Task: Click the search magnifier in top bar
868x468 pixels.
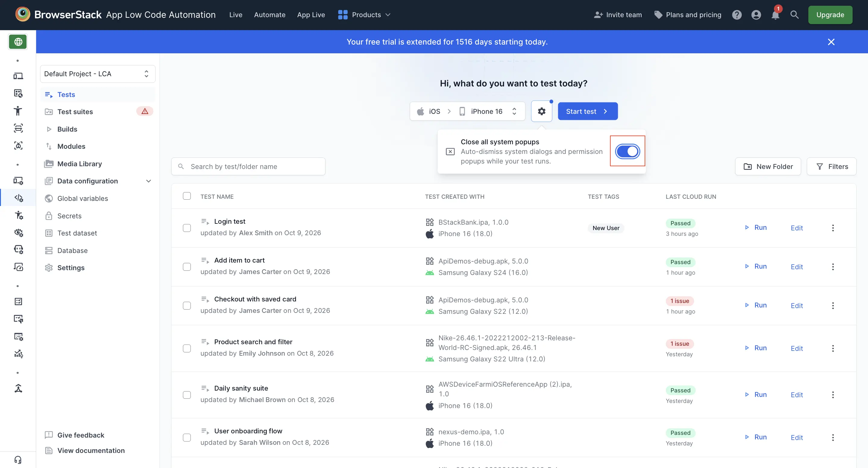Action: [x=794, y=15]
